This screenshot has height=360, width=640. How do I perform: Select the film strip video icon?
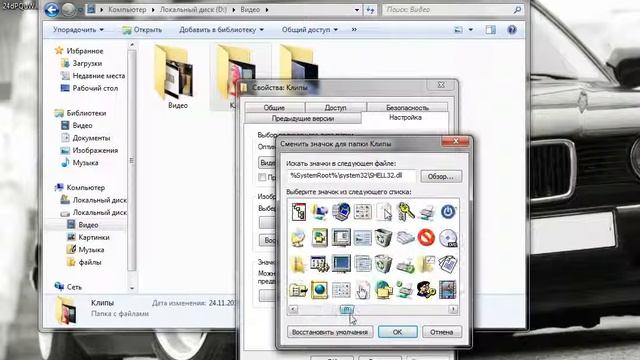(x=447, y=289)
